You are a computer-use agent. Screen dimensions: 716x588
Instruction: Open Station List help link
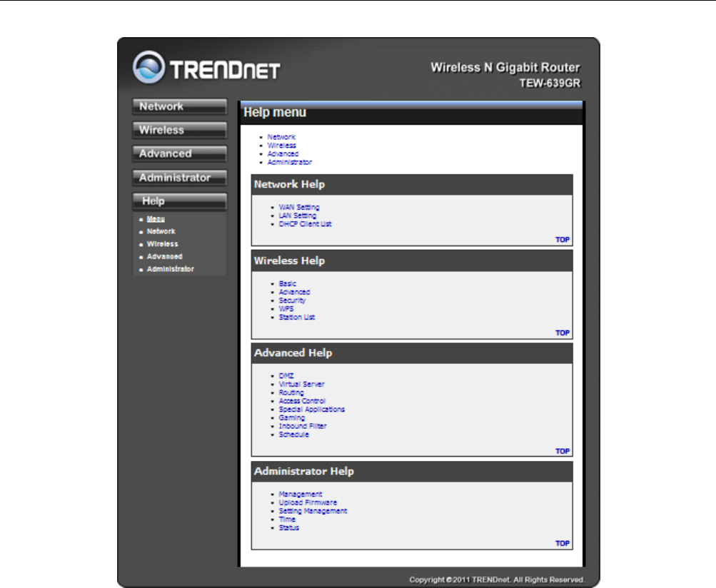click(297, 318)
